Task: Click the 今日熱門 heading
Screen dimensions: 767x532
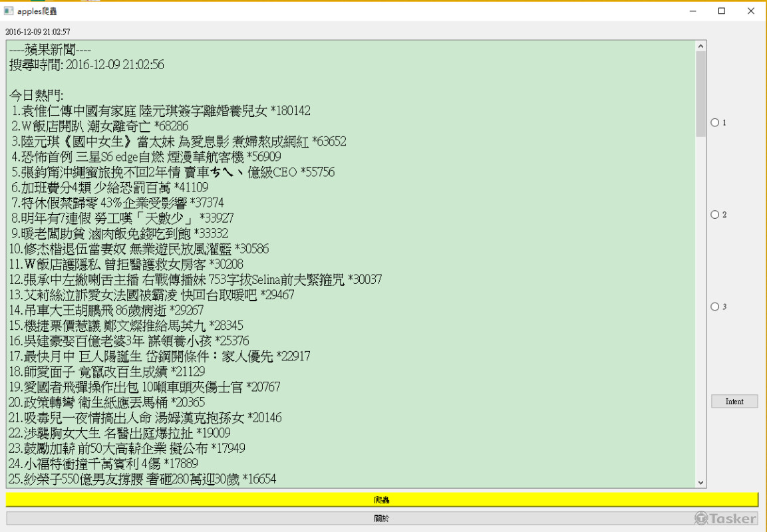Action: (x=36, y=95)
